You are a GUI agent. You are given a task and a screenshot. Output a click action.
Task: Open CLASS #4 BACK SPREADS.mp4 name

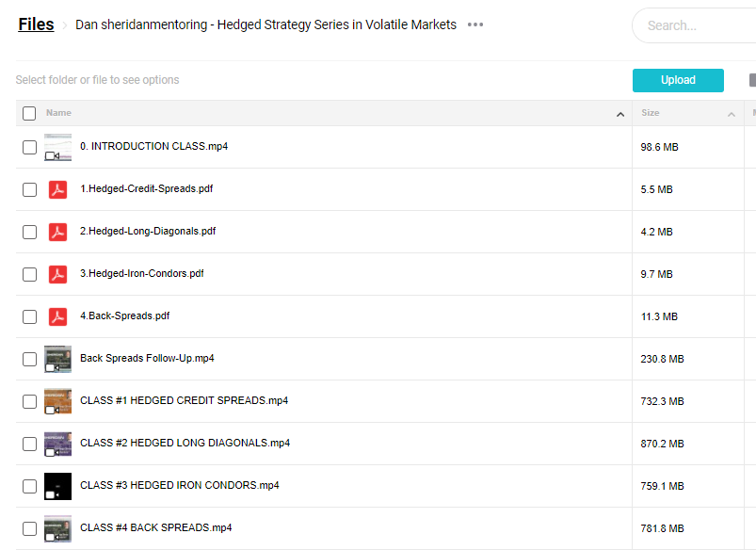(x=155, y=527)
